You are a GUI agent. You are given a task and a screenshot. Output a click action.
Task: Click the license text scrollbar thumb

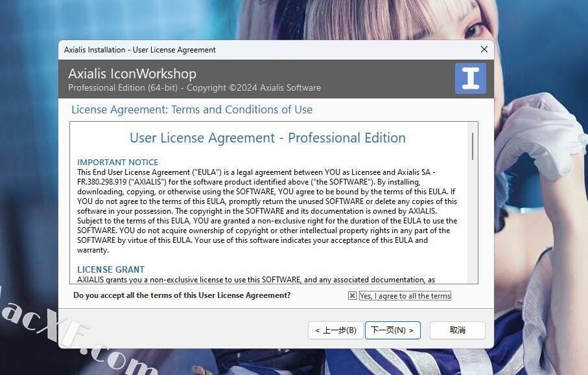[x=473, y=146]
